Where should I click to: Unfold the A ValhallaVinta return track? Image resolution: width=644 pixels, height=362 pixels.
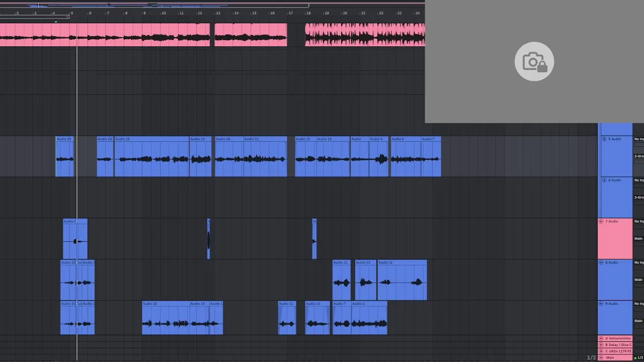point(601,338)
